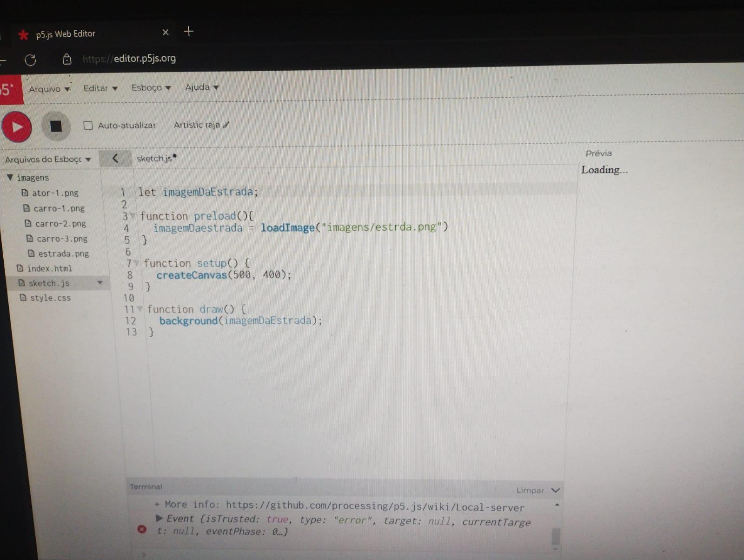Reload the page in browser
744x560 pixels.
click(x=30, y=60)
